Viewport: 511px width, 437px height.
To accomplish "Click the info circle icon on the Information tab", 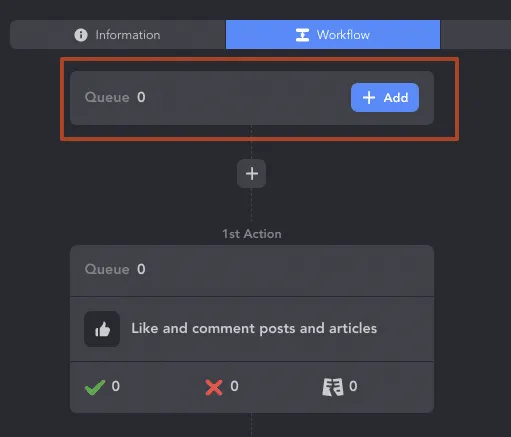I will pos(81,35).
